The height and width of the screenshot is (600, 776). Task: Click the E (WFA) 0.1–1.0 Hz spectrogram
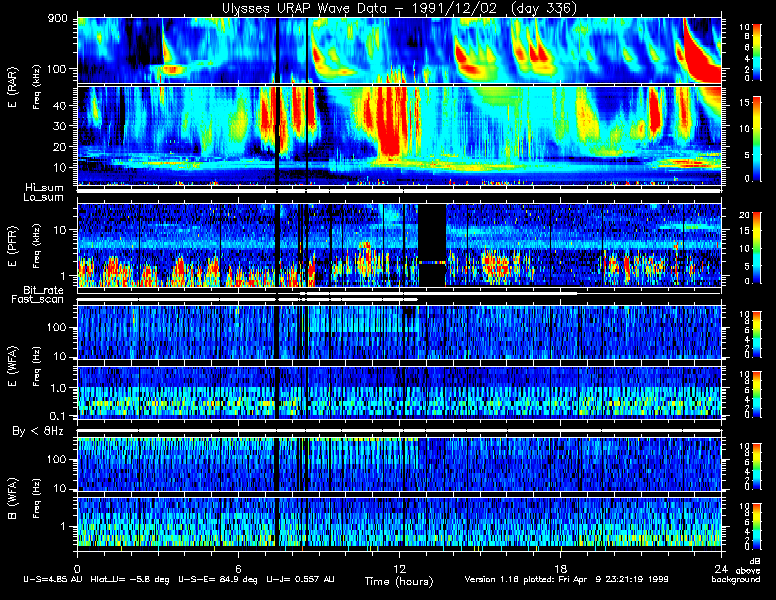point(399,393)
